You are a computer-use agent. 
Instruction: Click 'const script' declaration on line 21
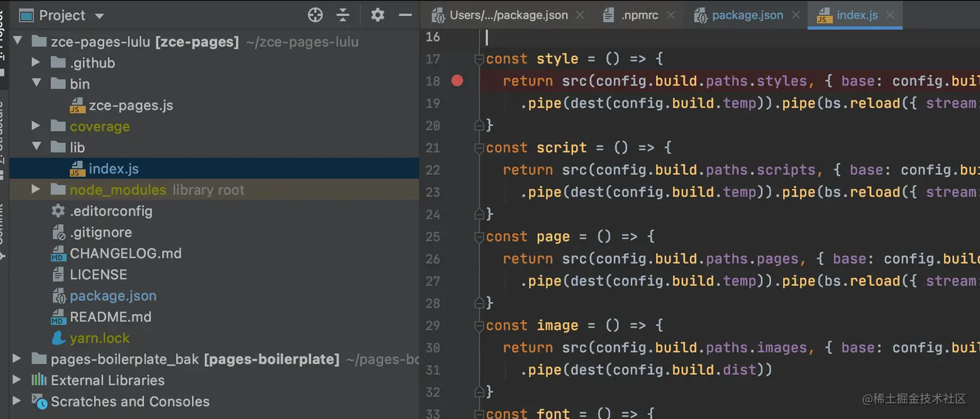point(536,148)
